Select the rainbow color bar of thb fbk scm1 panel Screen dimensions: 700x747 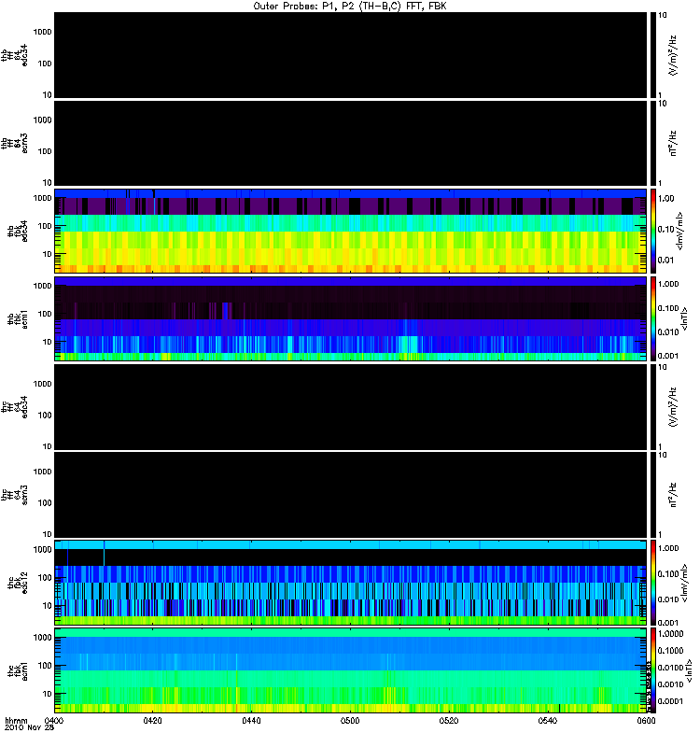click(x=653, y=318)
